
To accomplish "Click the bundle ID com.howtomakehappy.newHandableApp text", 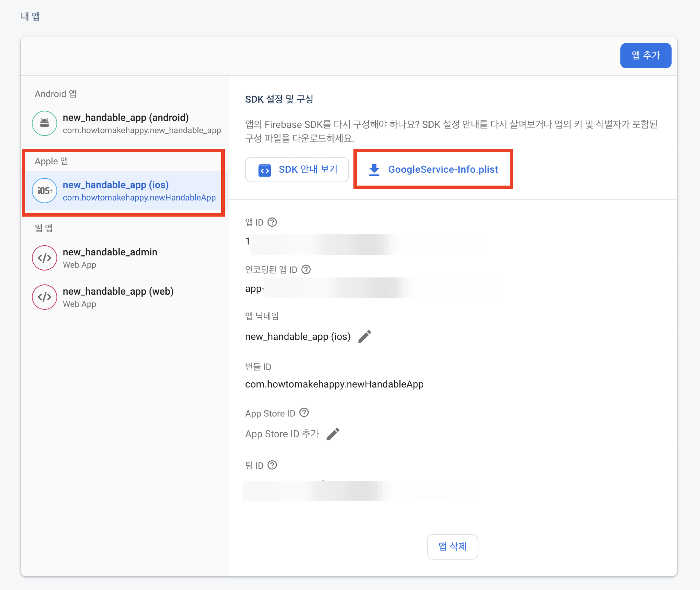I will pyautogui.click(x=334, y=384).
